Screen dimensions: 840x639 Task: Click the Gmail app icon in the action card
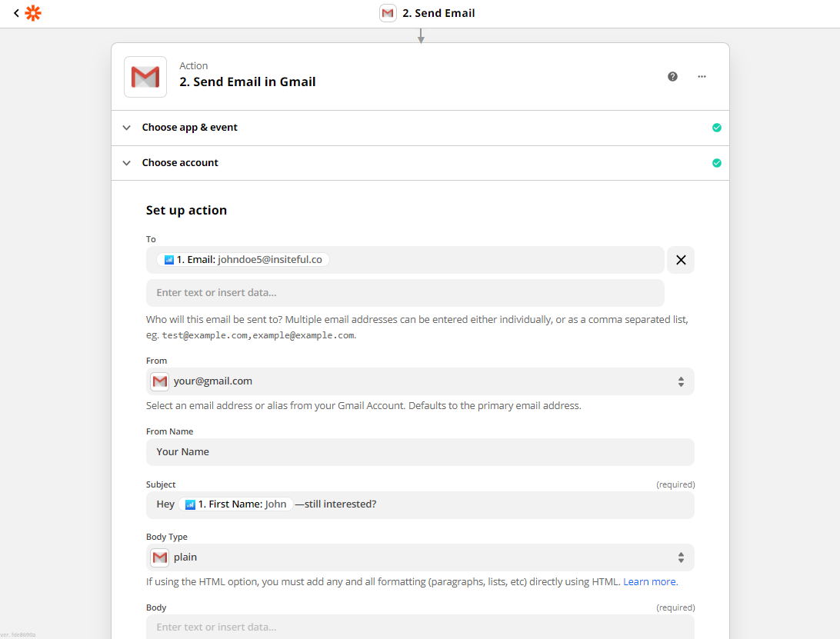tap(145, 77)
